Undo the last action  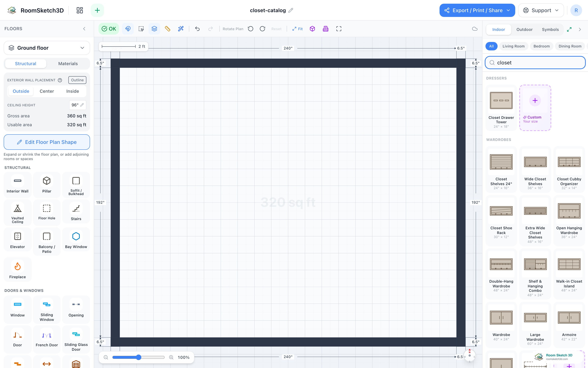coord(197,29)
